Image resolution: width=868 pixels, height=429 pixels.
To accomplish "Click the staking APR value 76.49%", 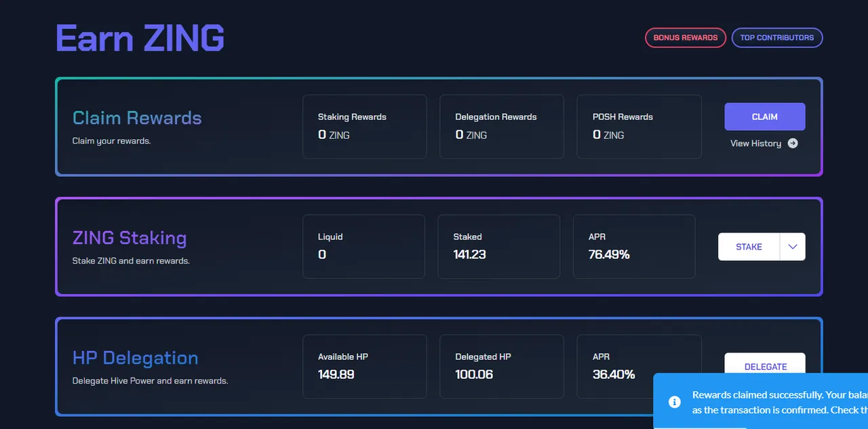I will 609,255.
